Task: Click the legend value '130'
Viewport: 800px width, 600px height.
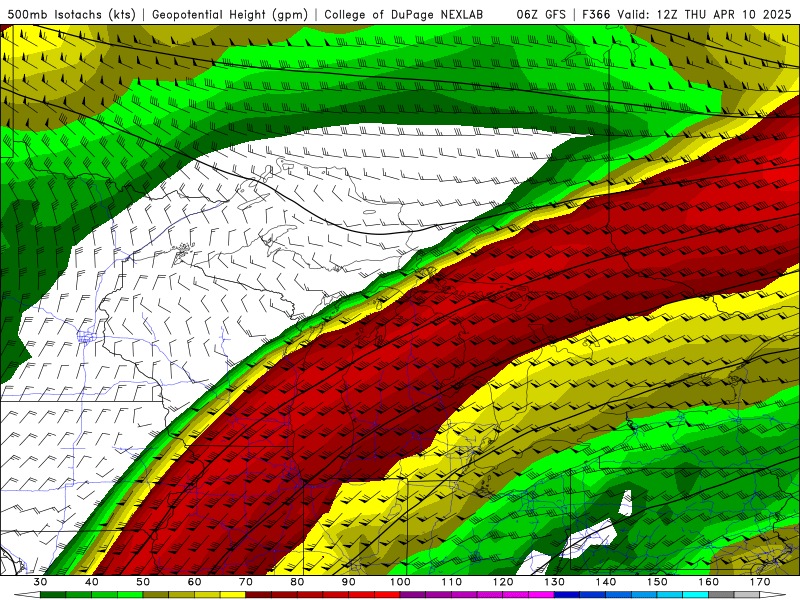Action: (555, 582)
